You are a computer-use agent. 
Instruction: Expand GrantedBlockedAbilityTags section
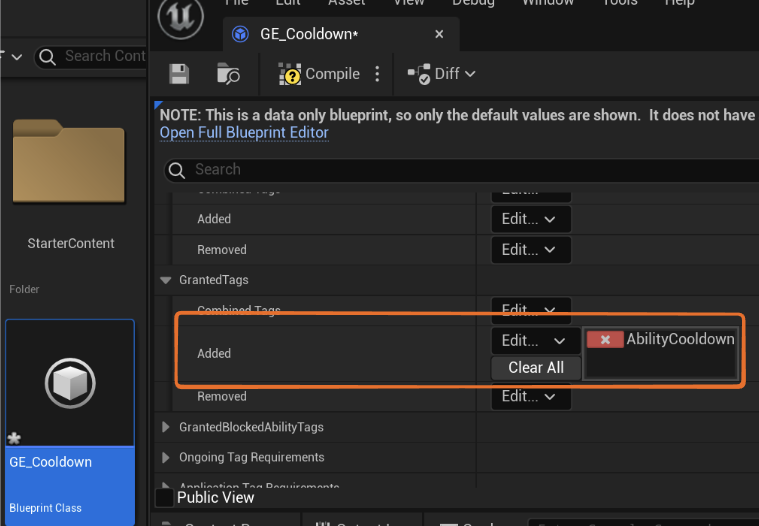click(x=166, y=427)
